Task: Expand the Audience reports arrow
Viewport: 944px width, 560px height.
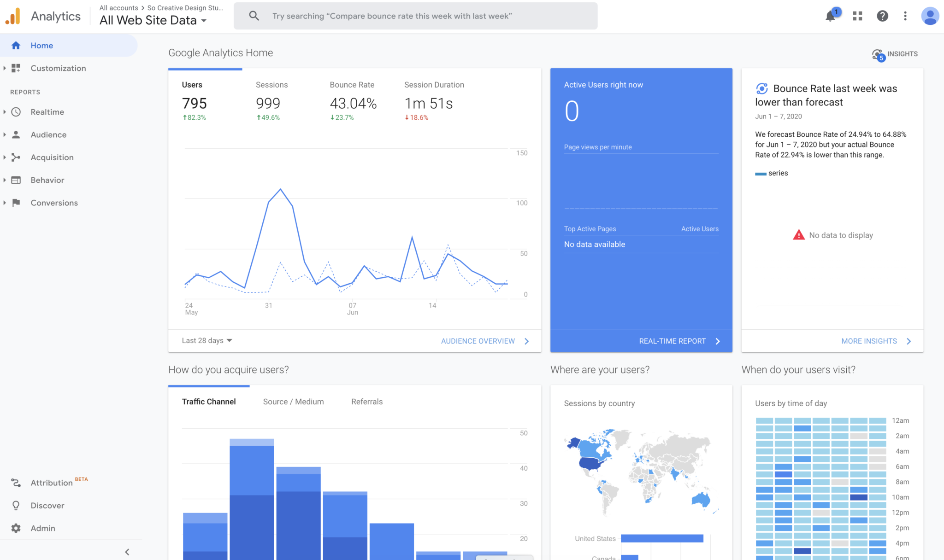Action: (5, 134)
